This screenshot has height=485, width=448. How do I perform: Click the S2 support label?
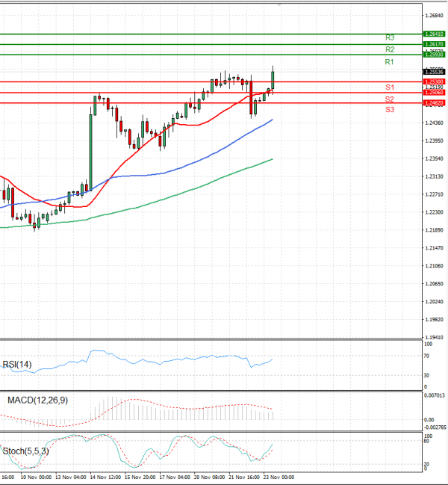click(389, 99)
